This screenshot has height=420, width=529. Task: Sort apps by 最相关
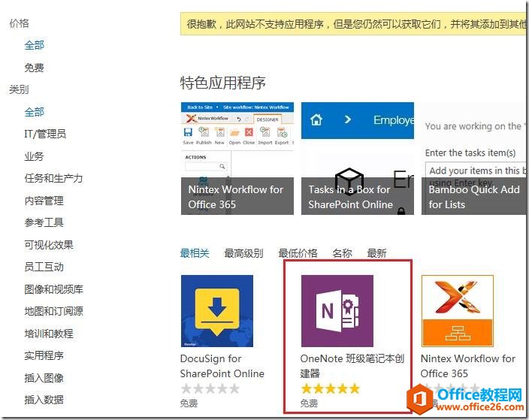click(x=195, y=253)
